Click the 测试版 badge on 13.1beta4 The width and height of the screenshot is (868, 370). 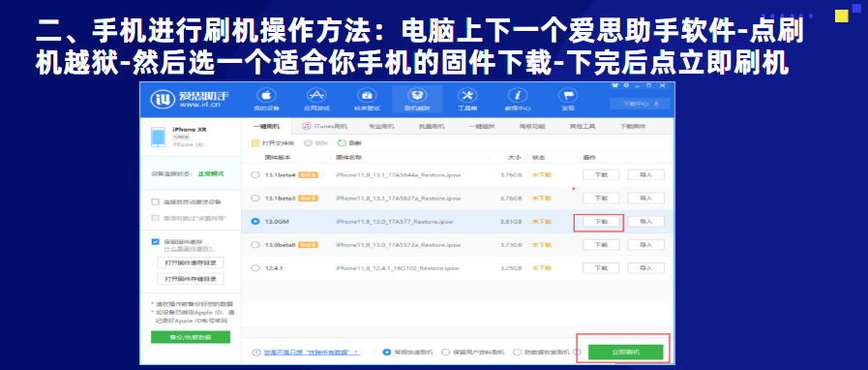(308, 175)
